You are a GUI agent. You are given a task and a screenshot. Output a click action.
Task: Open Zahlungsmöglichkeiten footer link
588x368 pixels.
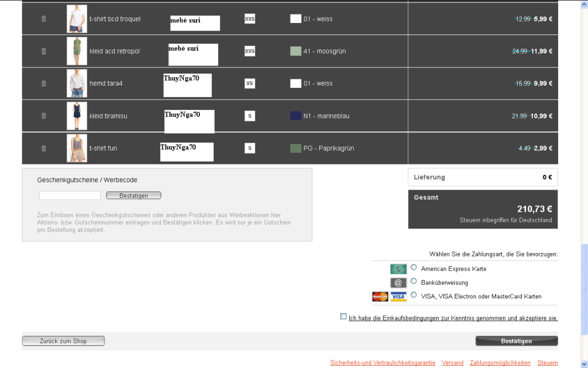pos(500,363)
